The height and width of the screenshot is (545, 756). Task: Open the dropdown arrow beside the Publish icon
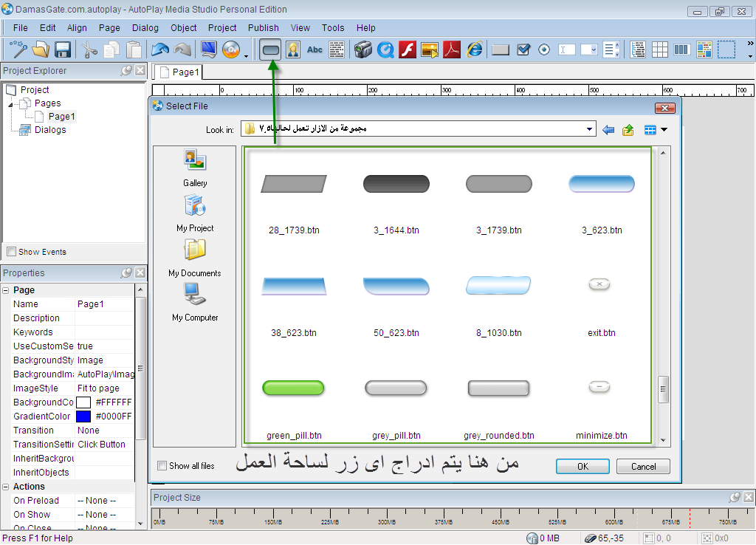click(x=246, y=56)
